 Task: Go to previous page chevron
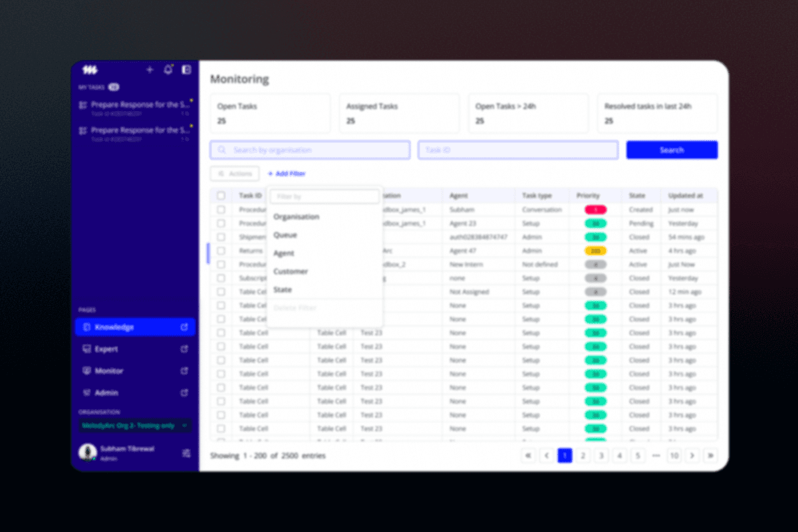pos(547,456)
